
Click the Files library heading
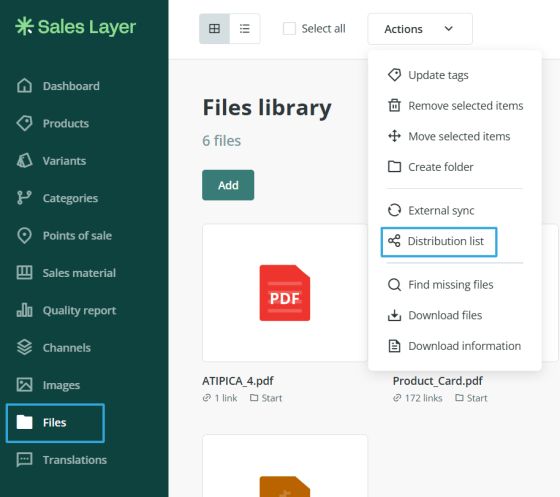click(x=267, y=108)
